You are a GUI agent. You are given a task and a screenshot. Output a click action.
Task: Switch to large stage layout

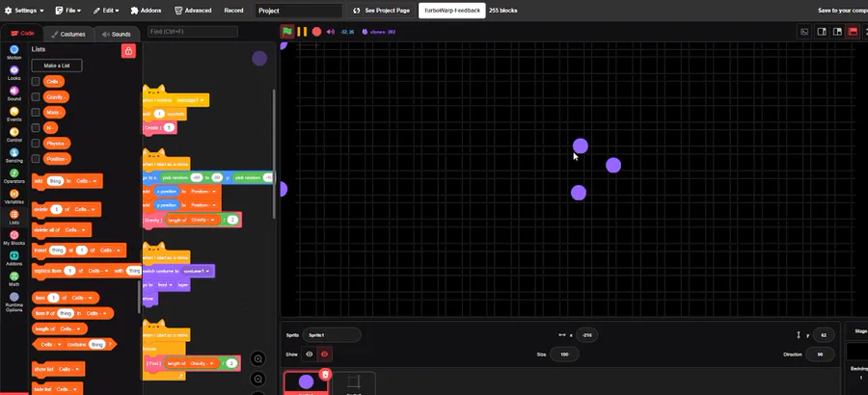(837, 32)
